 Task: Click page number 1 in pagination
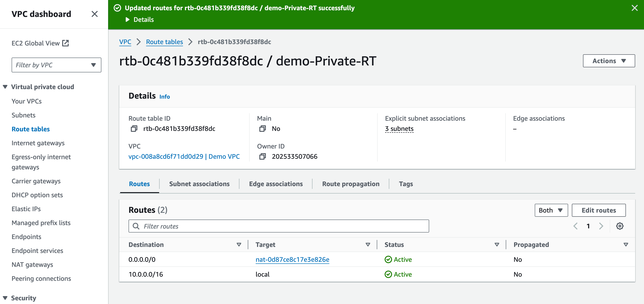588,226
